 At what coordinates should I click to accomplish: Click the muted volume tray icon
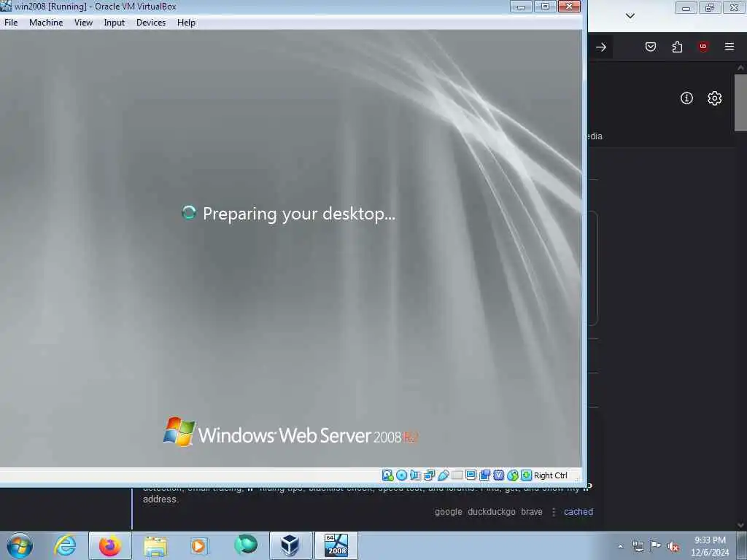point(673,546)
